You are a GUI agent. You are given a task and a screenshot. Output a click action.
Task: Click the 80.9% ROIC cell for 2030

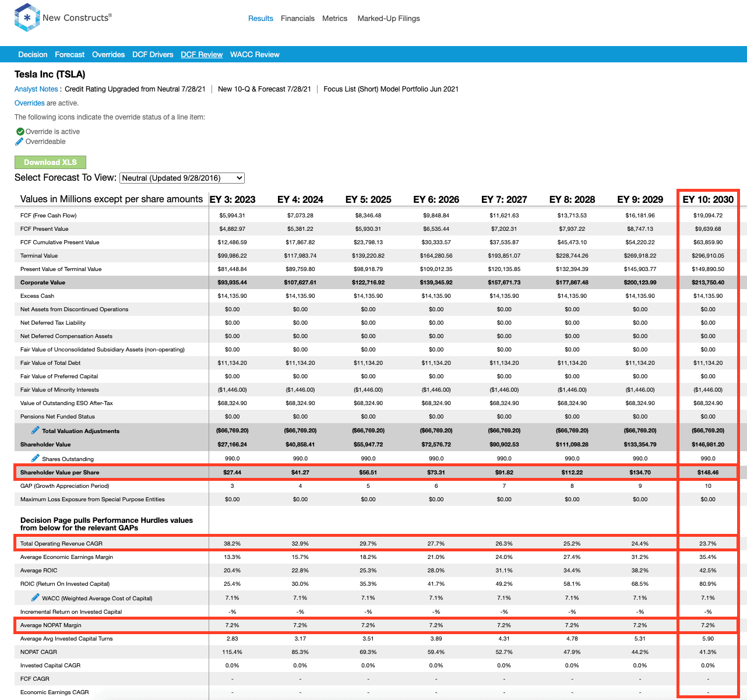[708, 584]
